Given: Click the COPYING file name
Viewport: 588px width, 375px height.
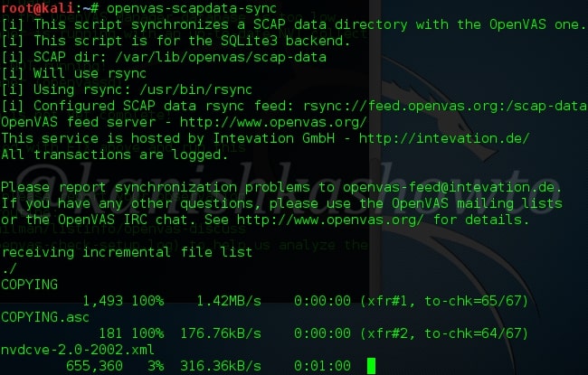Looking at the screenshot, I should 30,285.
